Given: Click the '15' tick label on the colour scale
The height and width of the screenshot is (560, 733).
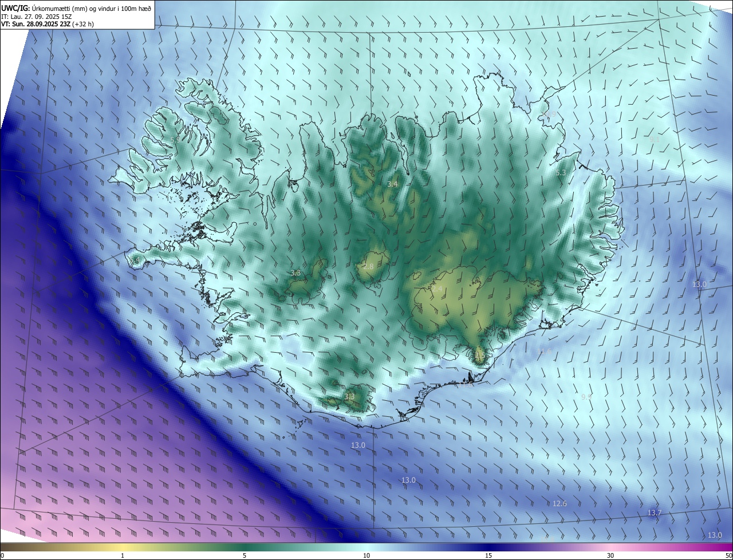Looking at the screenshot, I should click(488, 555).
